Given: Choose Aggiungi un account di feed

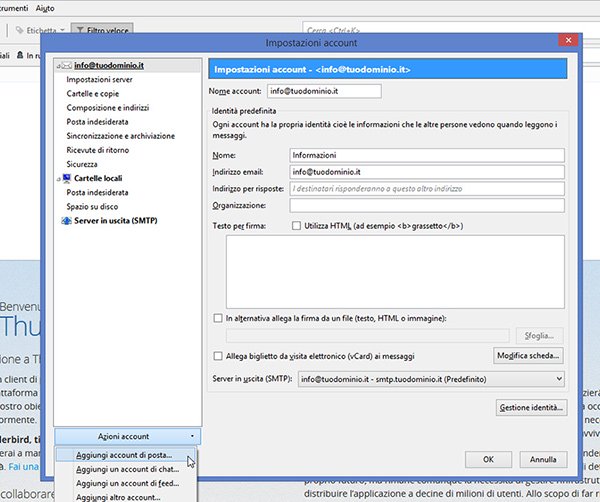Looking at the screenshot, I should (126, 483).
